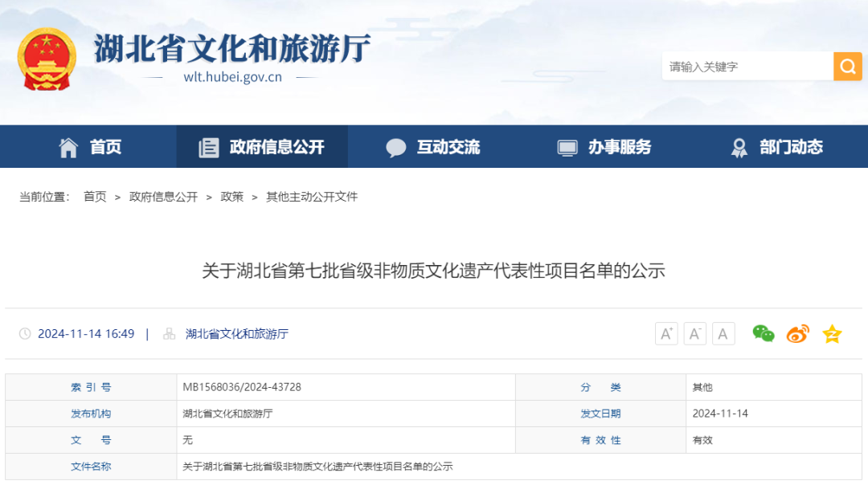This screenshot has width=868, height=485.
Task: Click A+ to enlarge article text
Action: [665, 333]
